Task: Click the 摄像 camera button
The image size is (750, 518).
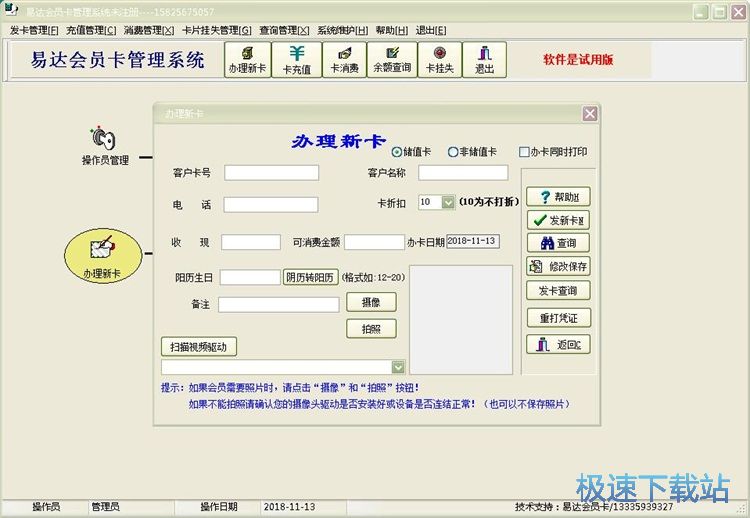Action: [x=371, y=302]
